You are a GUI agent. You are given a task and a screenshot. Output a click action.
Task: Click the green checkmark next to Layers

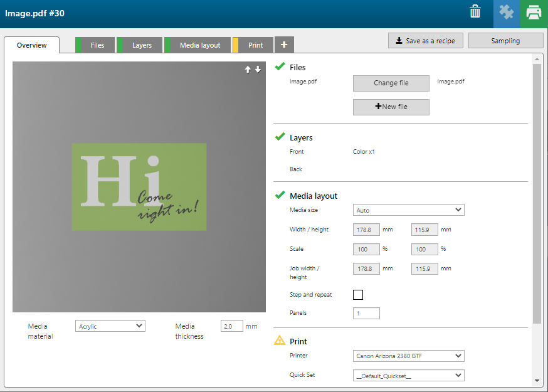tap(280, 137)
